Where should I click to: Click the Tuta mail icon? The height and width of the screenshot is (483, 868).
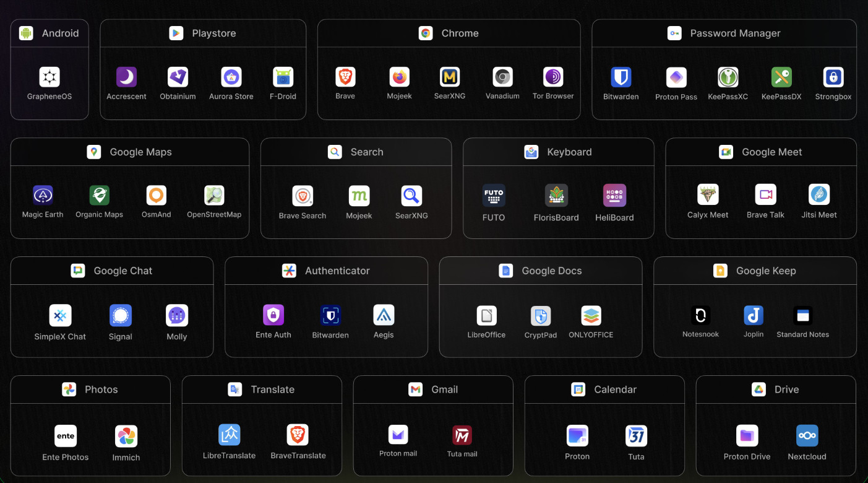462,435
